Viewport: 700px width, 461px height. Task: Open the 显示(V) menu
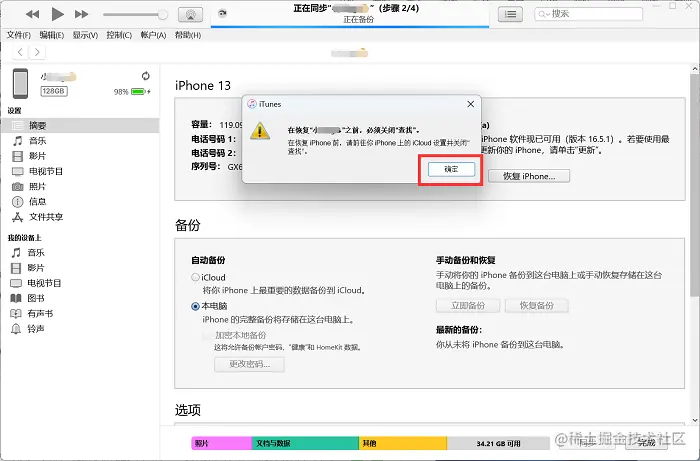point(85,35)
